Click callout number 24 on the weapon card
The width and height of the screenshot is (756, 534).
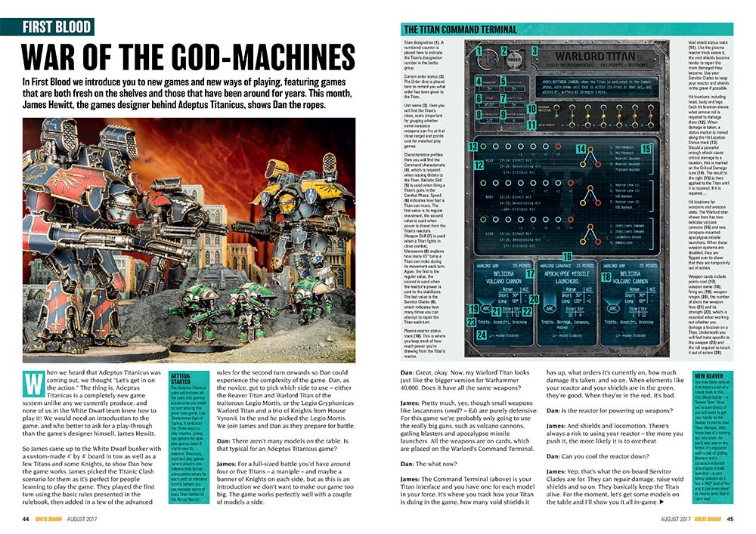pos(481,335)
